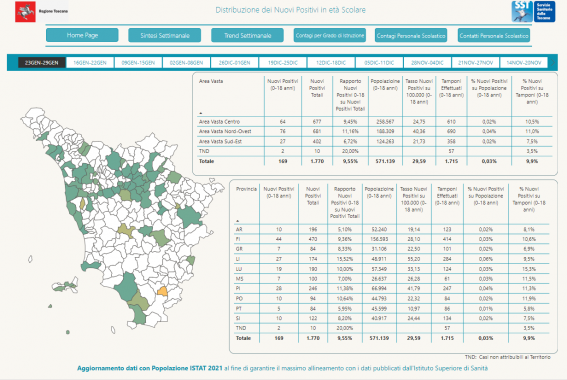Select the 14NOV-20NOV week tab
Screen dimensions: 567x380
click(x=524, y=63)
